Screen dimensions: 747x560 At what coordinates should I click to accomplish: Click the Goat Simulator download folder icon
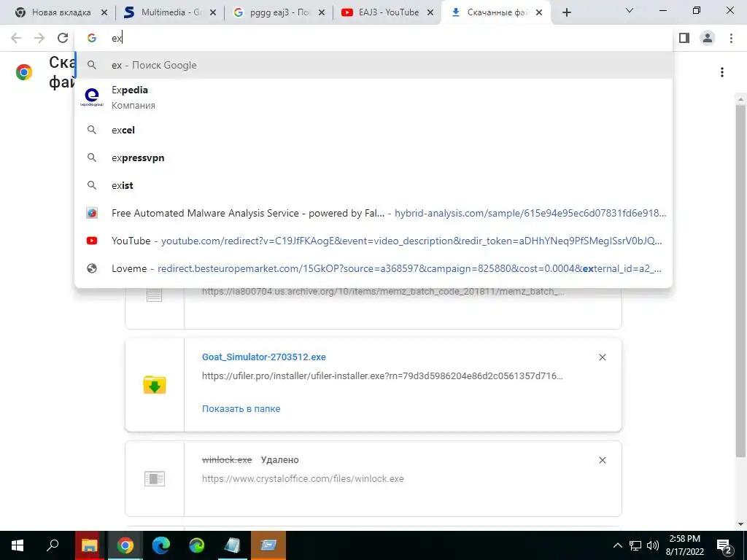[155, 385]
